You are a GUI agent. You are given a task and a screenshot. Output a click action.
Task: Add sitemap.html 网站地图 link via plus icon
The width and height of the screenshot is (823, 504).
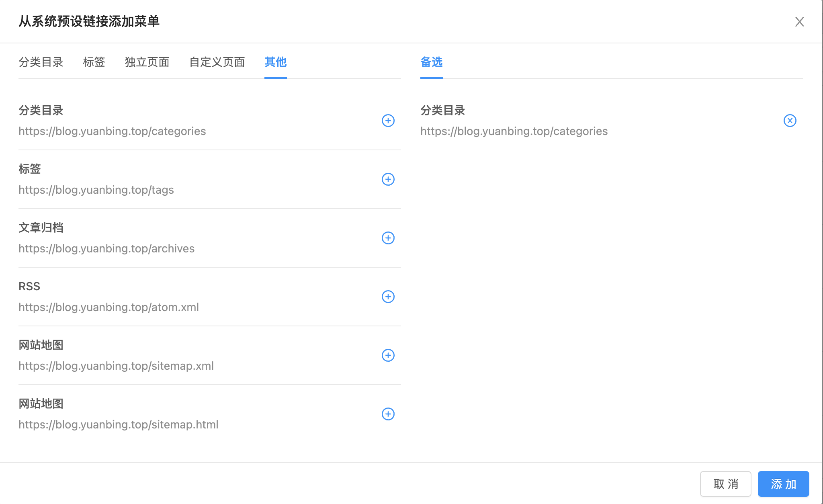pos(387,414)
